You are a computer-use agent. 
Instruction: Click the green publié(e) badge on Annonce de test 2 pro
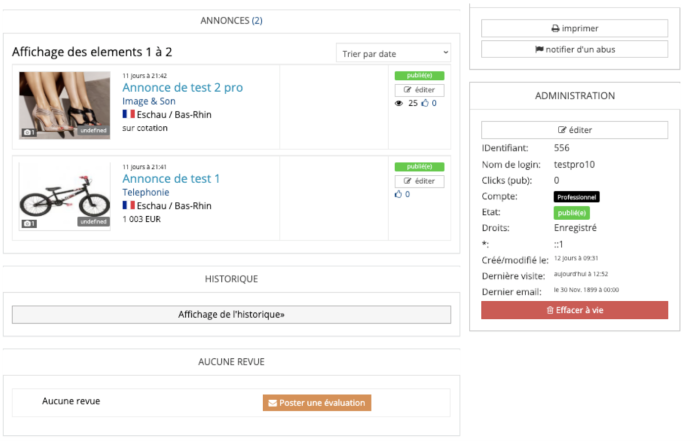pyautogui.click(x=419, y=75)
